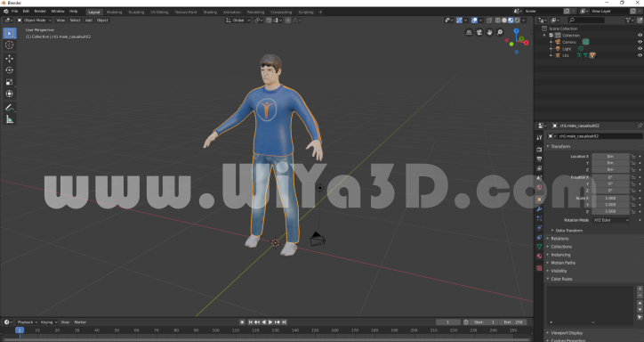
Task: Expand the Delta Transform section
Action: click(x=569, y=231)
